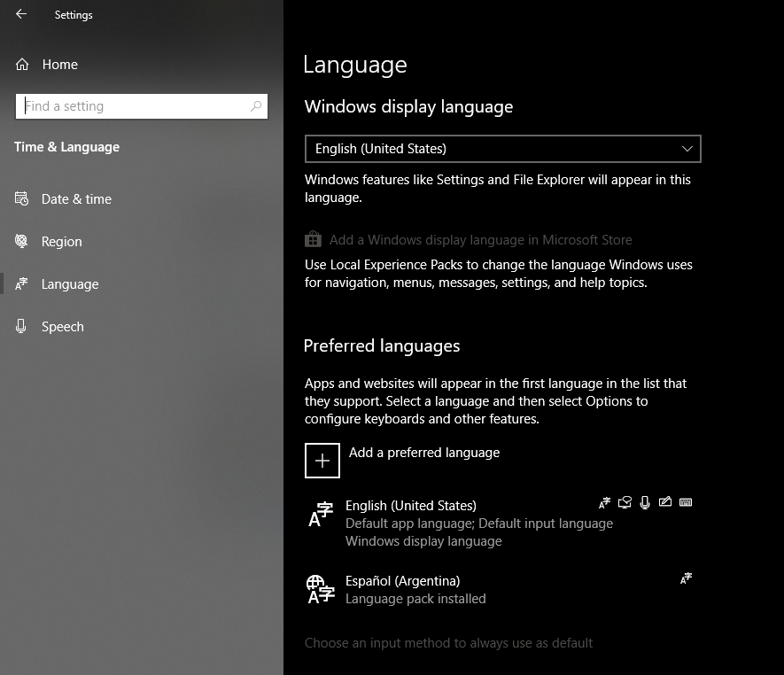784x675 pixels.
Task: Click Choose an input method default link
Action: coord(448,643)
